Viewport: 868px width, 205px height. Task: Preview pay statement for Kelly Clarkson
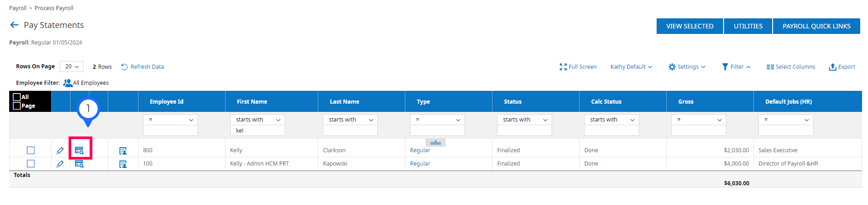pos(79,150)
